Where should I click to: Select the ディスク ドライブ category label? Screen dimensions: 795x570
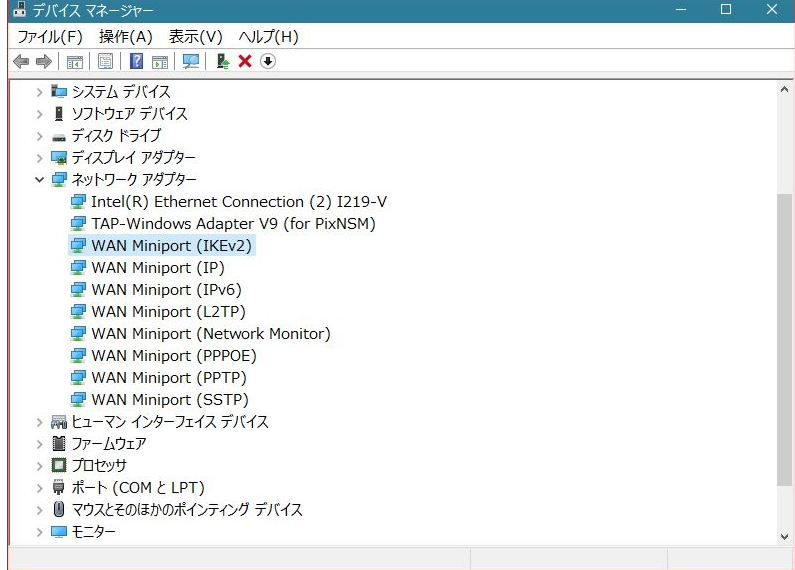(116, 136)
